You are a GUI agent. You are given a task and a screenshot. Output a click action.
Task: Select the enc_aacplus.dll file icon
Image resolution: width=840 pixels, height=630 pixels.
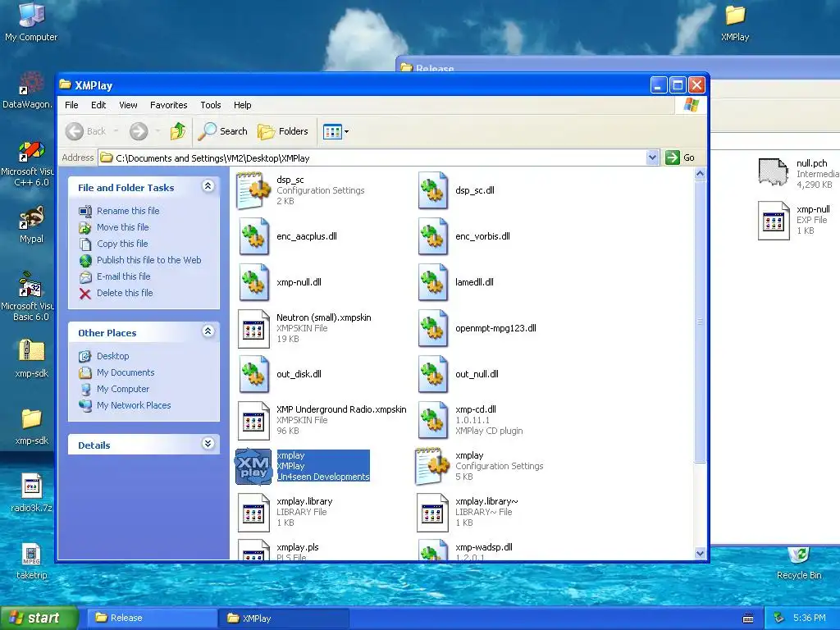point(254,236)
